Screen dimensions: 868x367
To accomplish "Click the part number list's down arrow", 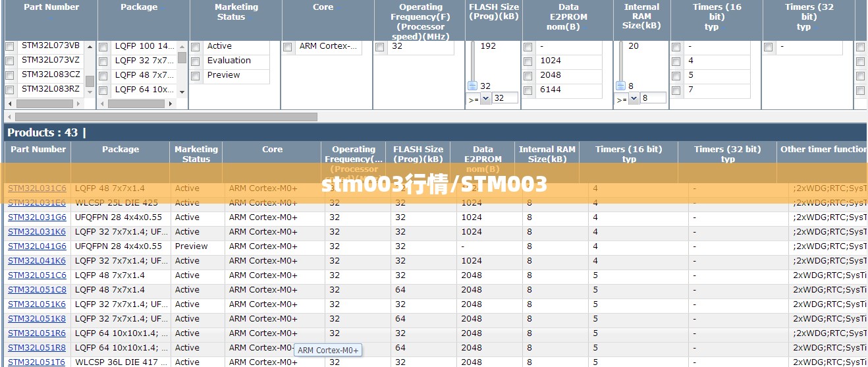I will point(90,93).
